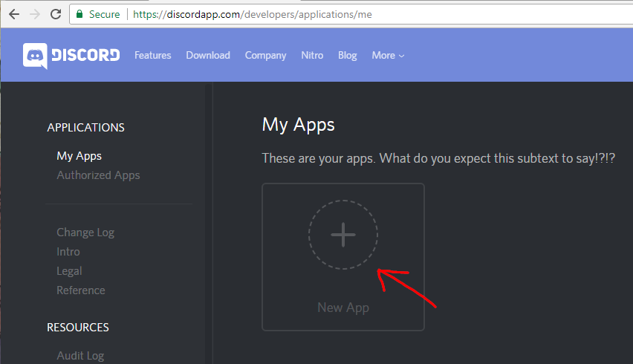This screenshot has width=633, height=364.
Task: Open the Download nav link
Action: (208, 55)
